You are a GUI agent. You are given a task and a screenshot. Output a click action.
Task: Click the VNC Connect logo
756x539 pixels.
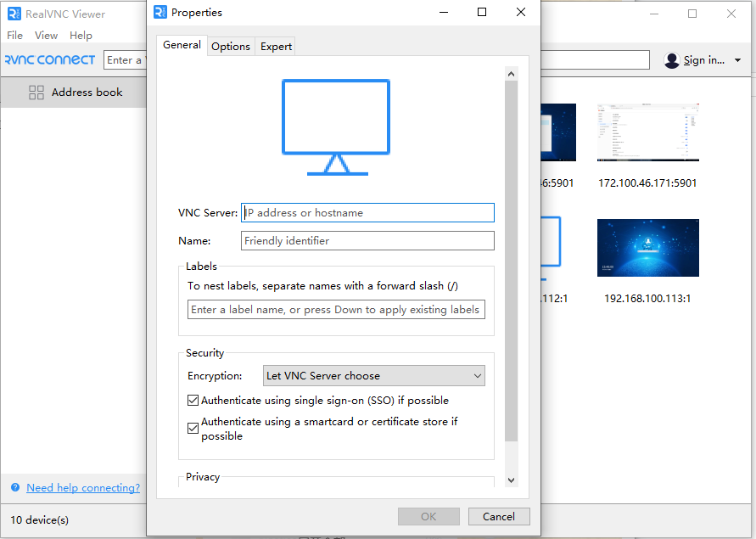pos(50,60)
